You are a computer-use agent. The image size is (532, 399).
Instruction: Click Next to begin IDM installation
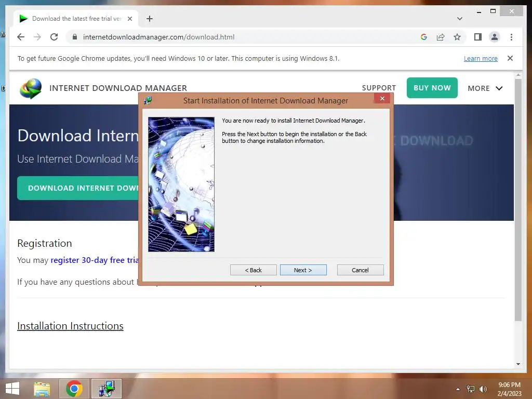tap(303, 270)
